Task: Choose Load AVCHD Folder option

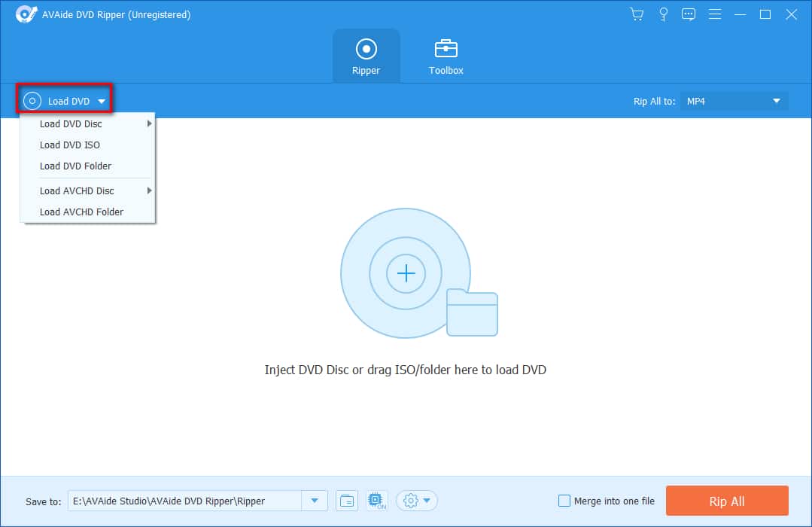Action: 81,212
